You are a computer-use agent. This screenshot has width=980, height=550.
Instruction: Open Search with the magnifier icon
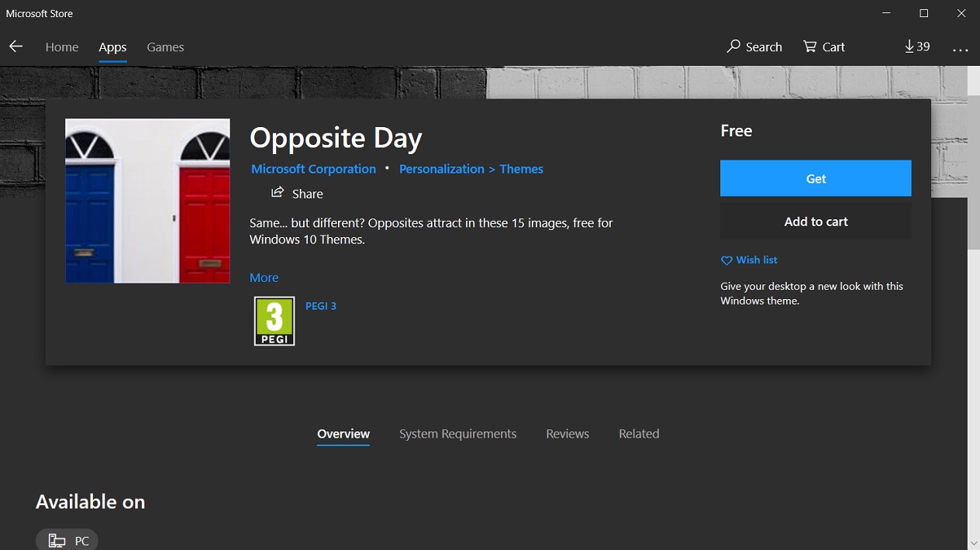click(754, 46)
